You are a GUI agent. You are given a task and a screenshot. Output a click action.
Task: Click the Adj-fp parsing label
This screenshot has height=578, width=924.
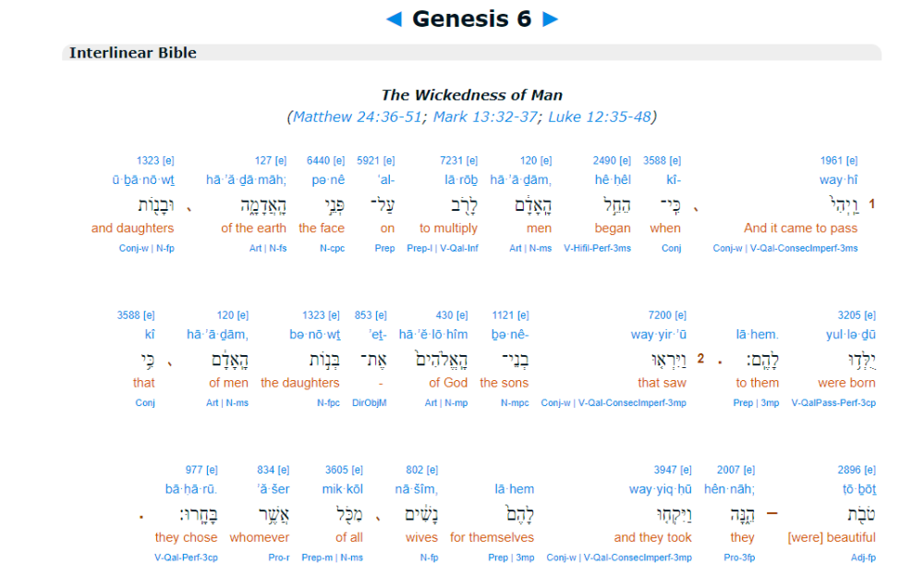pyautogui.click(x=863, y=558)
